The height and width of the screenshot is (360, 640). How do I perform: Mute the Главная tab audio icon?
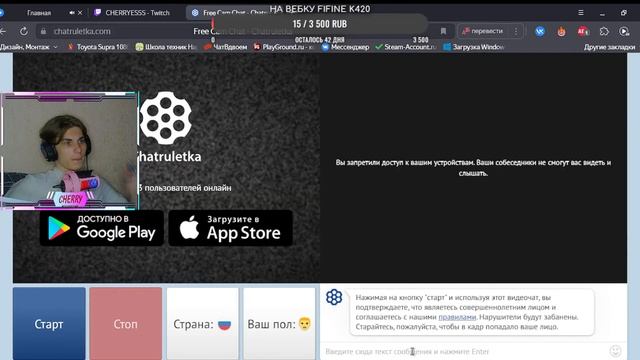click(x=72, y=13)
